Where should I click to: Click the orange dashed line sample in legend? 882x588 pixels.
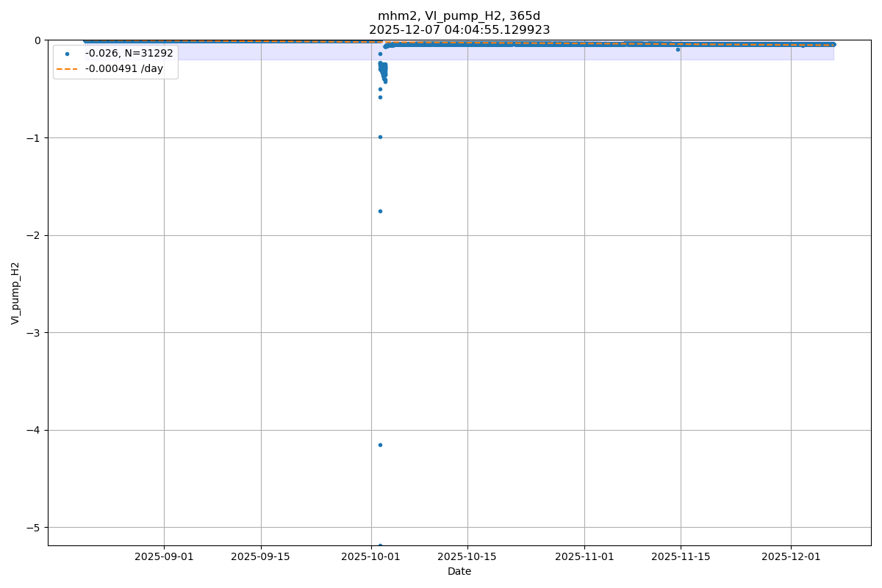tap(67, 69)
